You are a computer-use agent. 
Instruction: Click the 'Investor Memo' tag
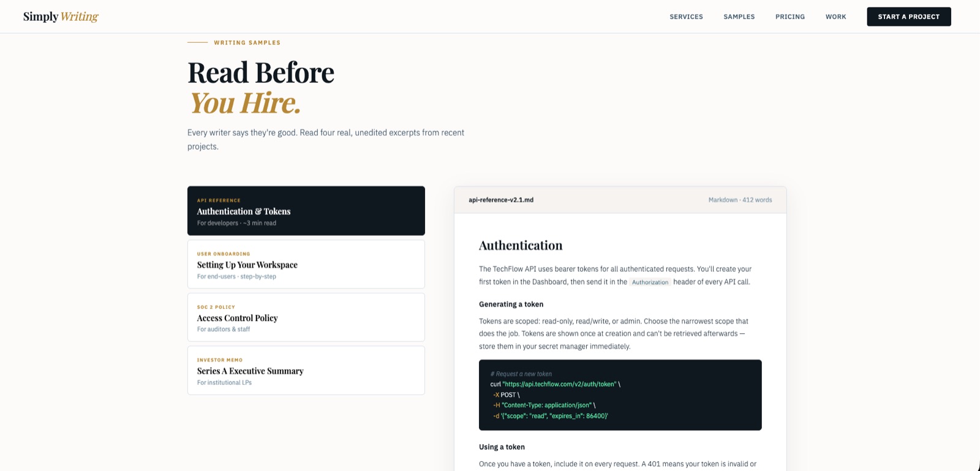[x=220, y=360]
